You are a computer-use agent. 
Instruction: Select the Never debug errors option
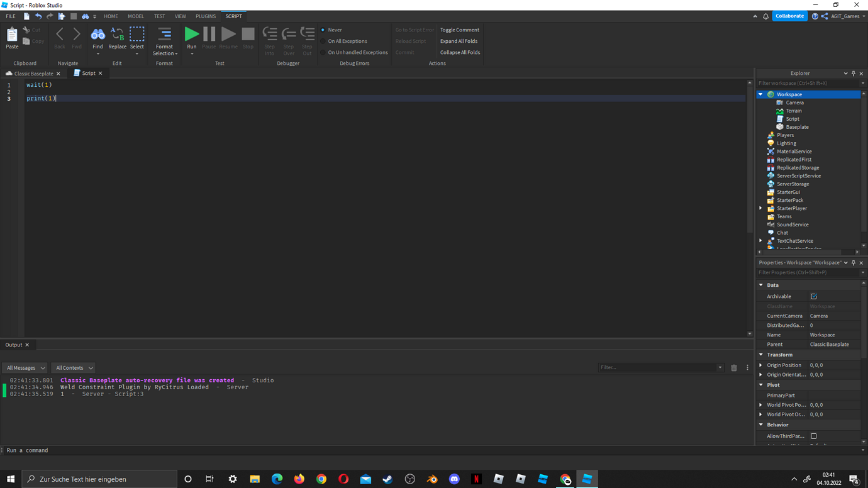323,30
